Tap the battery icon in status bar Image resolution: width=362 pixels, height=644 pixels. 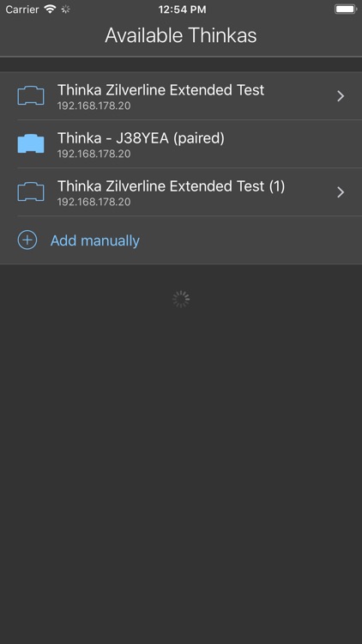tap(345, 9)
